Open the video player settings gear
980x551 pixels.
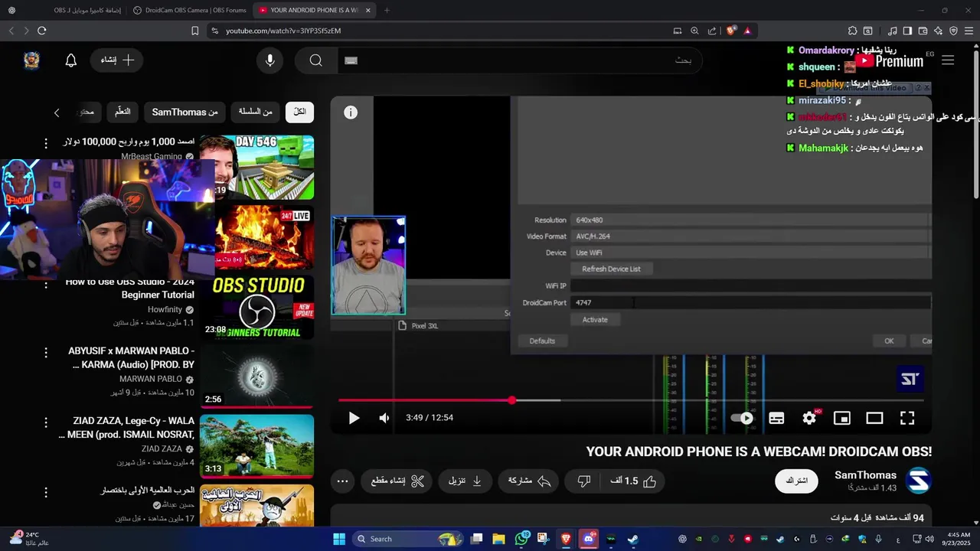[809, 418]
